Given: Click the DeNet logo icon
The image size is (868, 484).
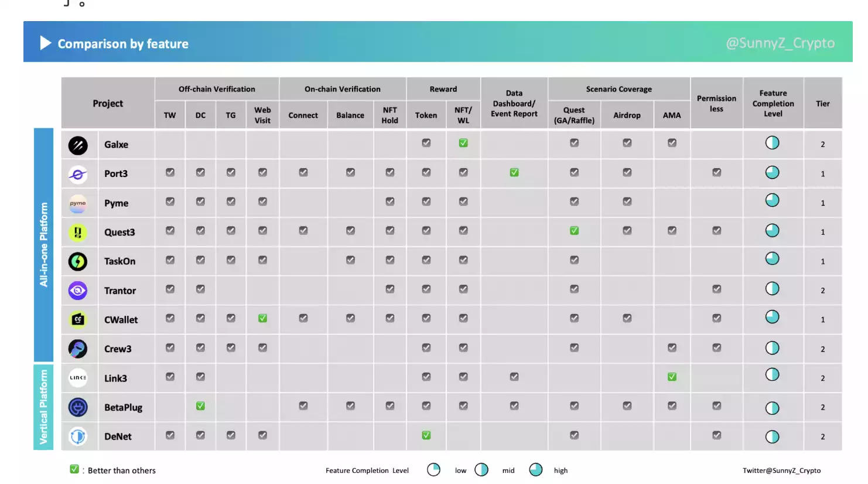Looking at the screenshot, I should coord(78,437).
